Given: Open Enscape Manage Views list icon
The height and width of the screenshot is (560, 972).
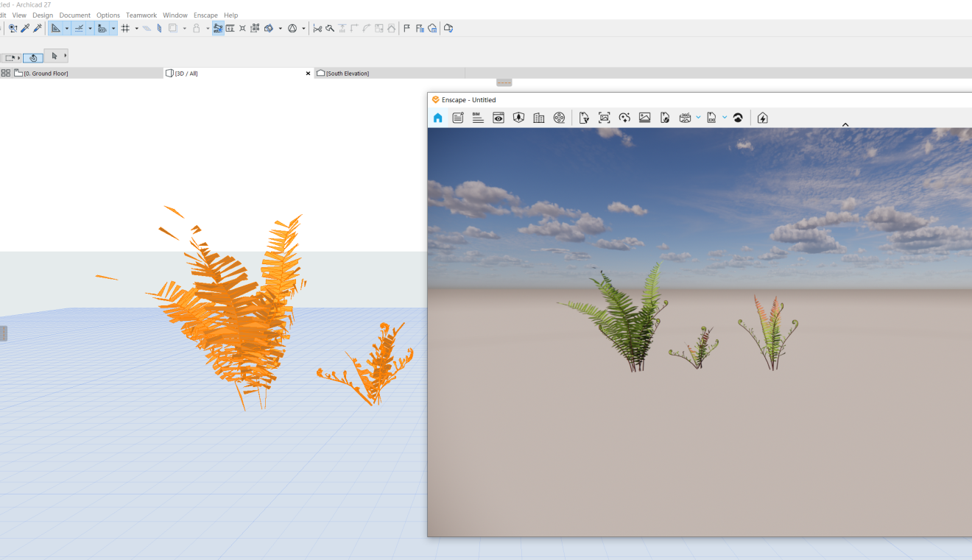Looking at the screenshot, I should click(458, 118).
